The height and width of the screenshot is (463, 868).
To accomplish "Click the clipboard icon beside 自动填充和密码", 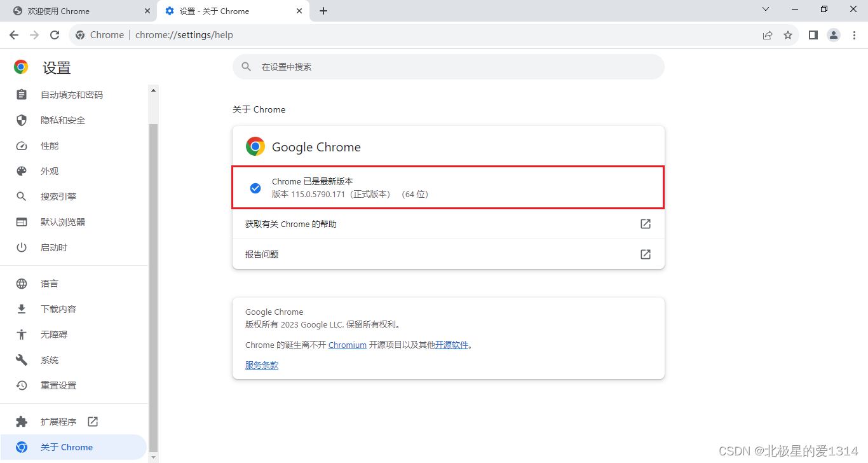I will pyautogui.click(x=22, y=95).
